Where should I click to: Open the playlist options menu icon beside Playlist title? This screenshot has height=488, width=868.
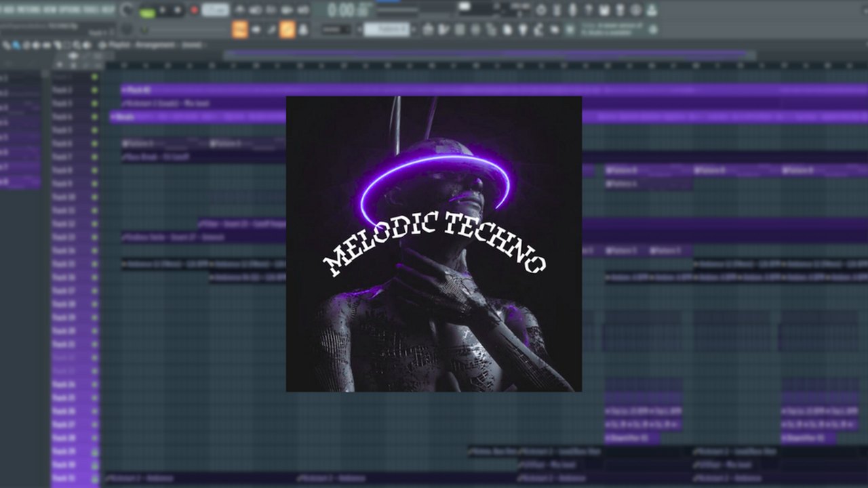click(x=103, y=45)
